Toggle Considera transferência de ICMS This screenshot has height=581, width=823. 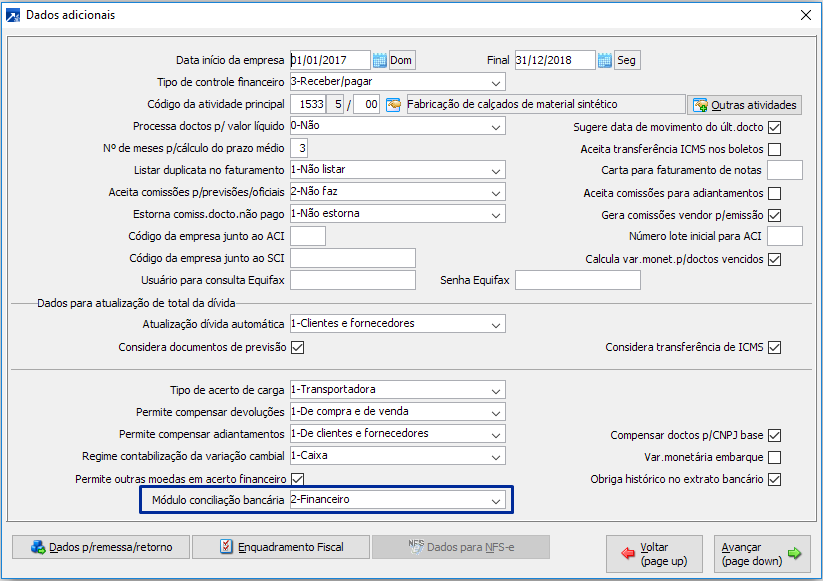point(775,347)
